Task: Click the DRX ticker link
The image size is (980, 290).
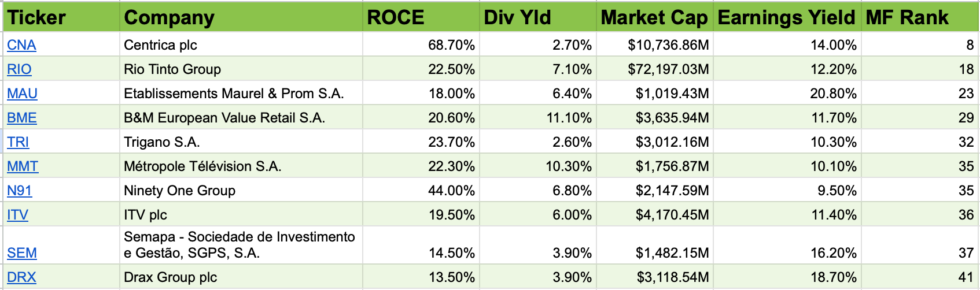Action: 21,277
